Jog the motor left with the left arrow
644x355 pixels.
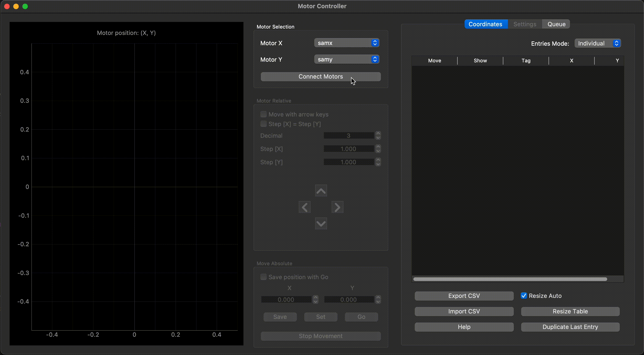click(304, 207)
